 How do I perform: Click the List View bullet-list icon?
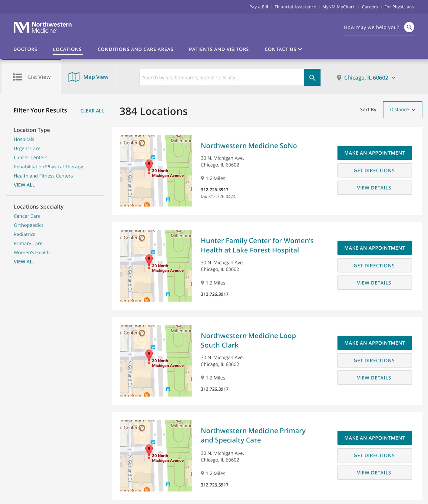click(17, 77)
